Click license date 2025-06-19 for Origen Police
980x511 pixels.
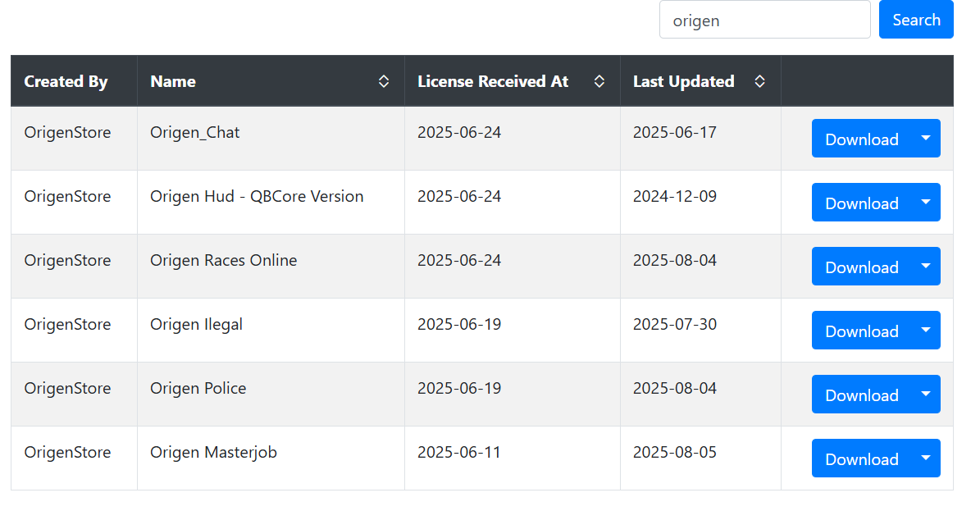click(458, 389)
